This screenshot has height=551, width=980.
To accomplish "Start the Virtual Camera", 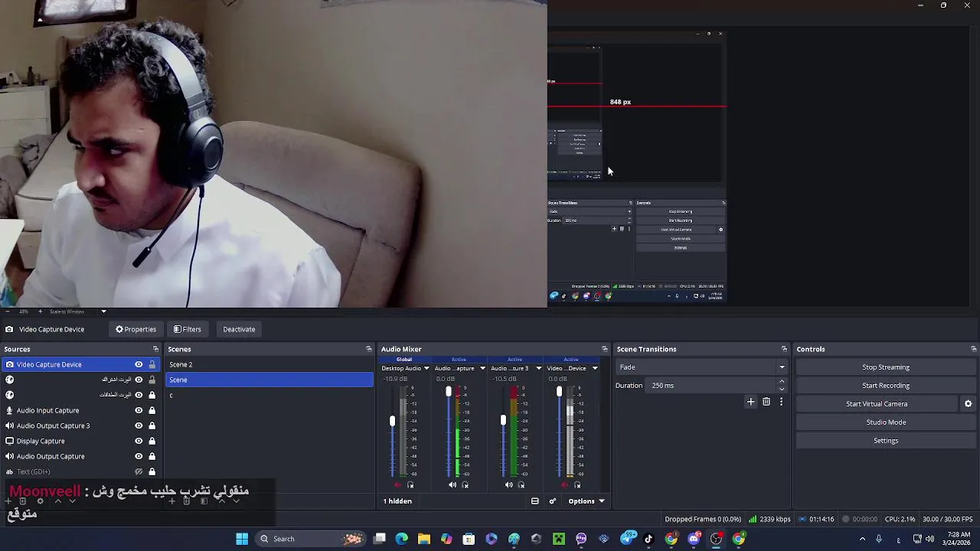I will [x=877, y=404].
